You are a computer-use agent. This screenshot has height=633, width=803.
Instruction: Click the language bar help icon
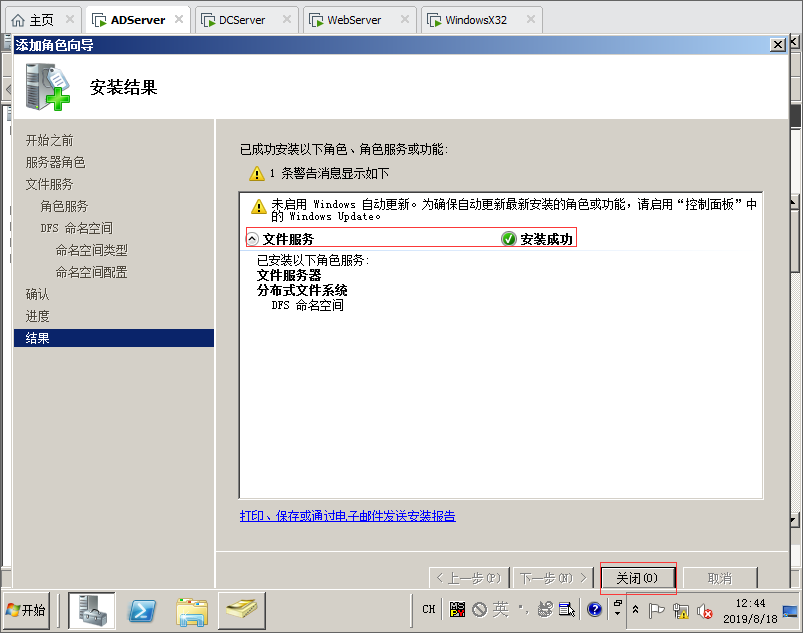click(x=595, y=609)
